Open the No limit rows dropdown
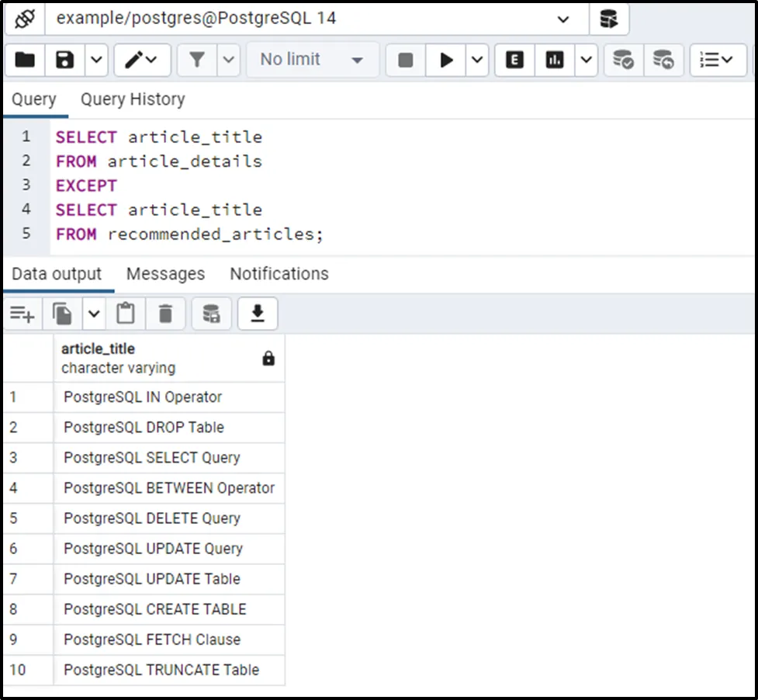Screen dimensions: 758x700 pos(312,60)
